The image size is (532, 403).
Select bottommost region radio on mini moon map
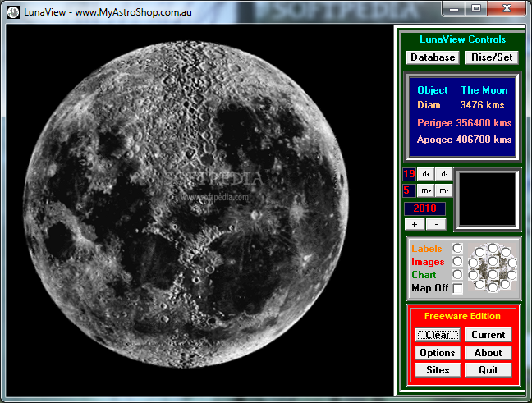tap(493, 287)
